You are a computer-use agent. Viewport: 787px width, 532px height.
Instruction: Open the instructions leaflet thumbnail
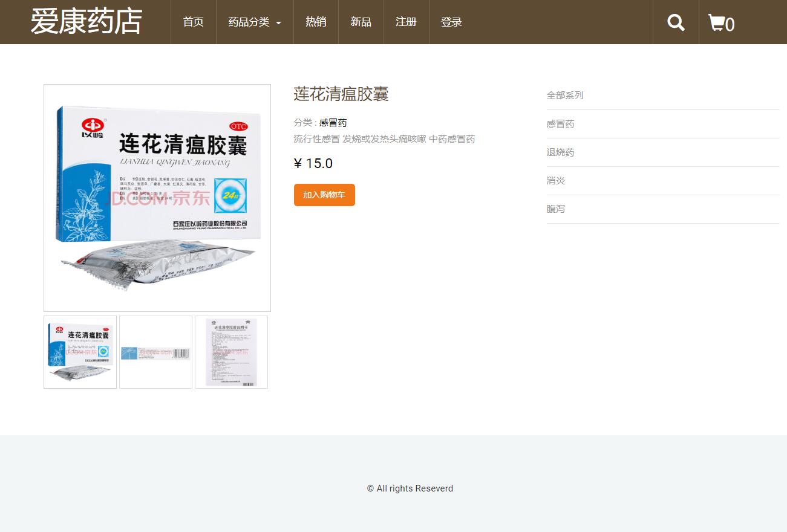tap(231, 352)
